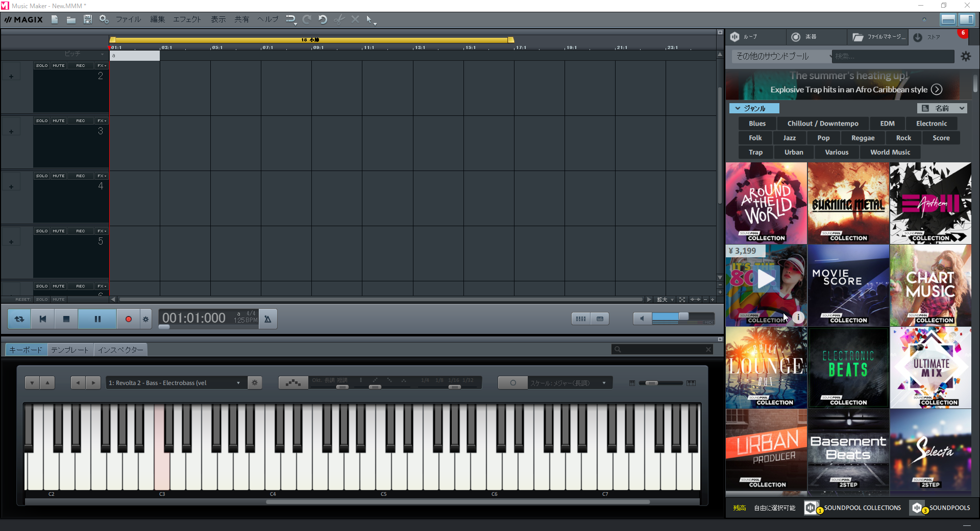The height and width of the screenshot is (531, 980).
Task: Open the 表示 menu
Action: [x=218, y=19]
